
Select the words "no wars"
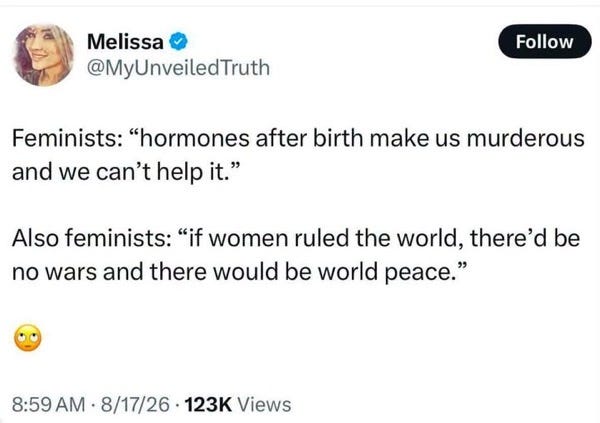click(x=54, y=272)
